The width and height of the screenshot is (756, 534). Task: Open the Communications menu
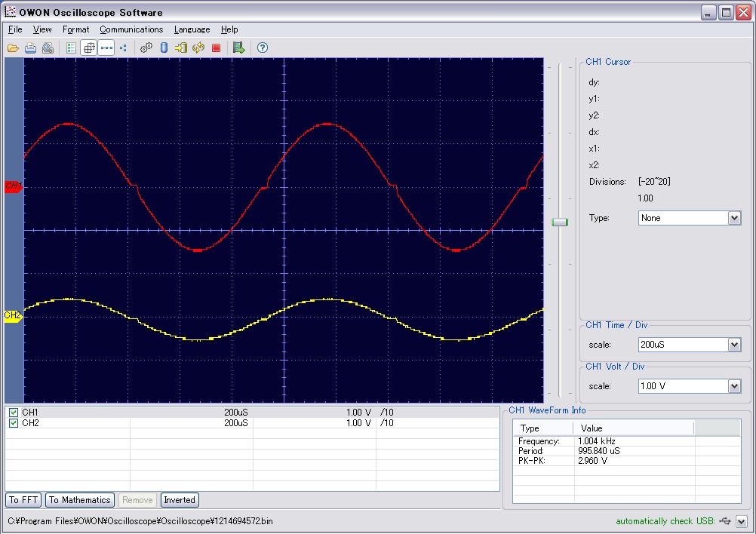coord(131,29)
